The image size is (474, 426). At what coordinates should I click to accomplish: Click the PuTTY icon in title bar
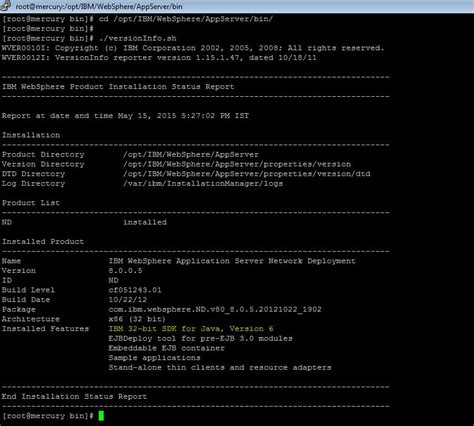tap(6, 6)
